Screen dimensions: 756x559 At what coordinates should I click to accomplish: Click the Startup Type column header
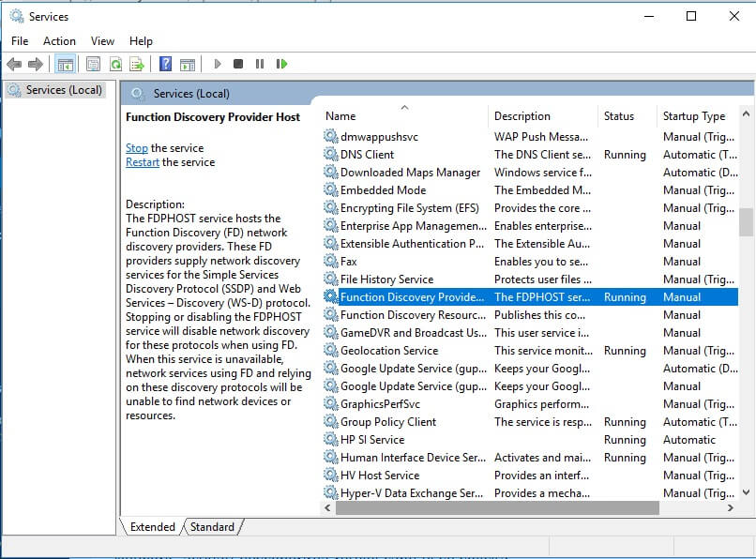click(694, 116)
